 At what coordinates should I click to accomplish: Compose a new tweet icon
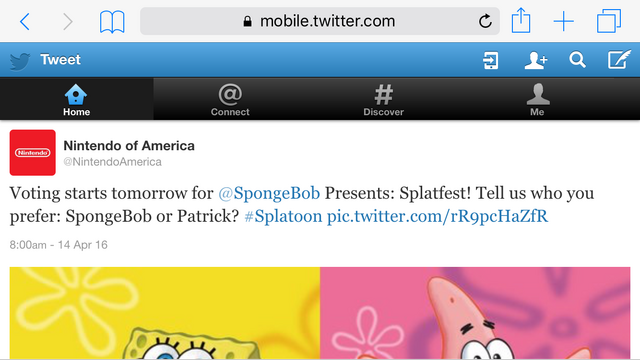619,60
